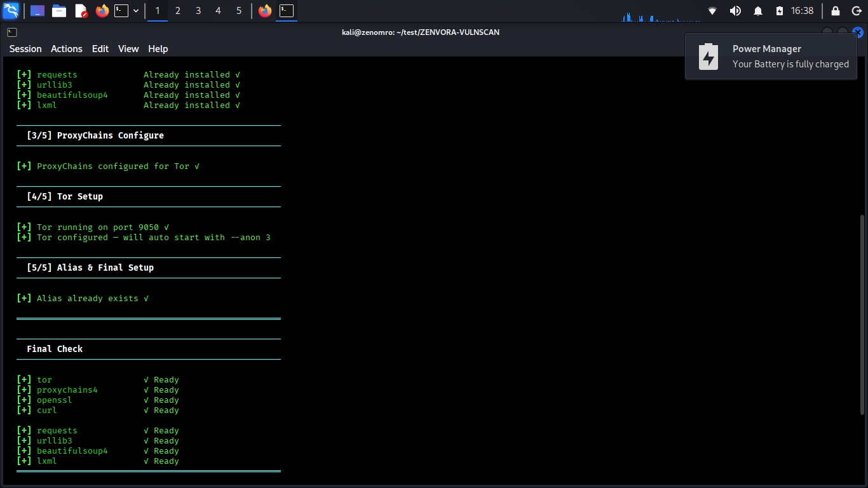Click the 'will auto start with --anon 3' line
The width and height of the screenshot is (868, 488).
[144, 237]
